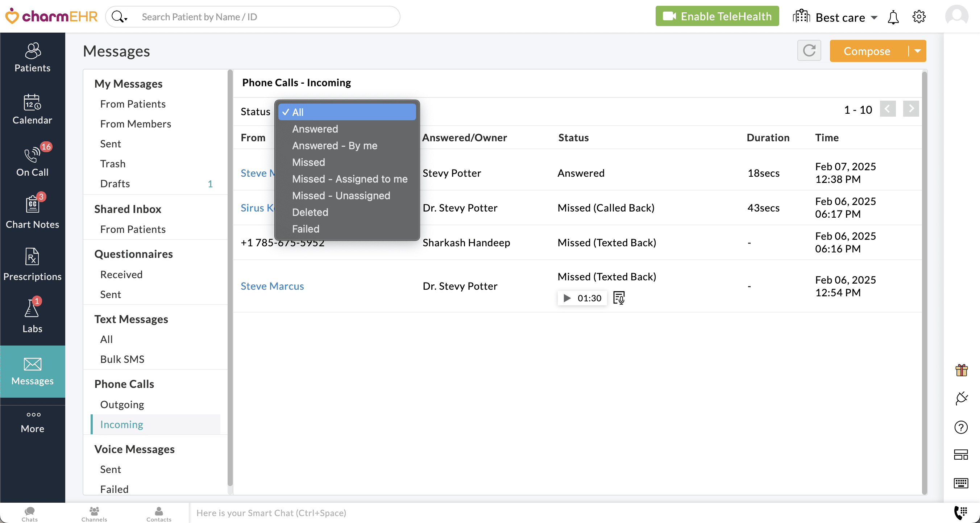Click the Search Patient input field
Viewport: 980px width, 523px height.
[266, 17]
